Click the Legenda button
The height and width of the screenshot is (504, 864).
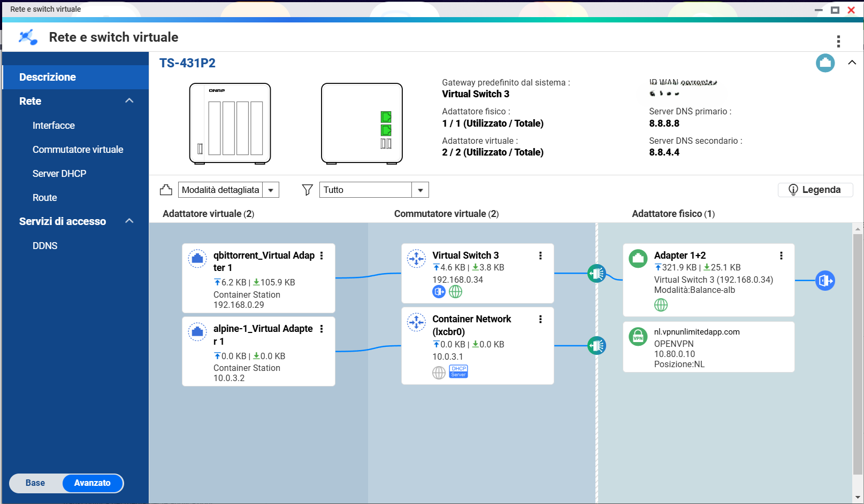click(x=815, y=190)
